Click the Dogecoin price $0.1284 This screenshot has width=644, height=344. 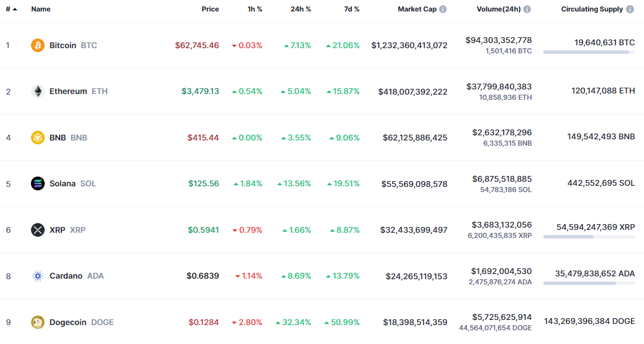(204, 322)
